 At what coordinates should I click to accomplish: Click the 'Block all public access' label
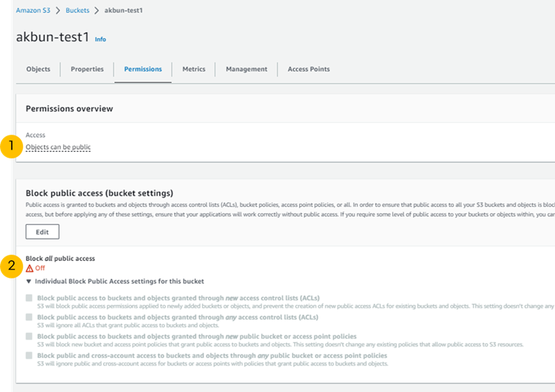pyautogui.click(x=60, y=259)
